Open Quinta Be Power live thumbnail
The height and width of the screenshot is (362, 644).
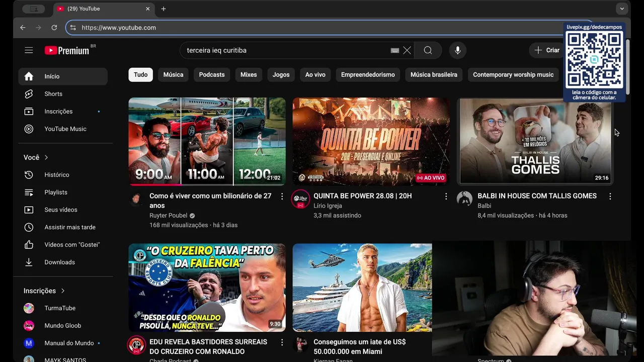[x=371, y=142]
